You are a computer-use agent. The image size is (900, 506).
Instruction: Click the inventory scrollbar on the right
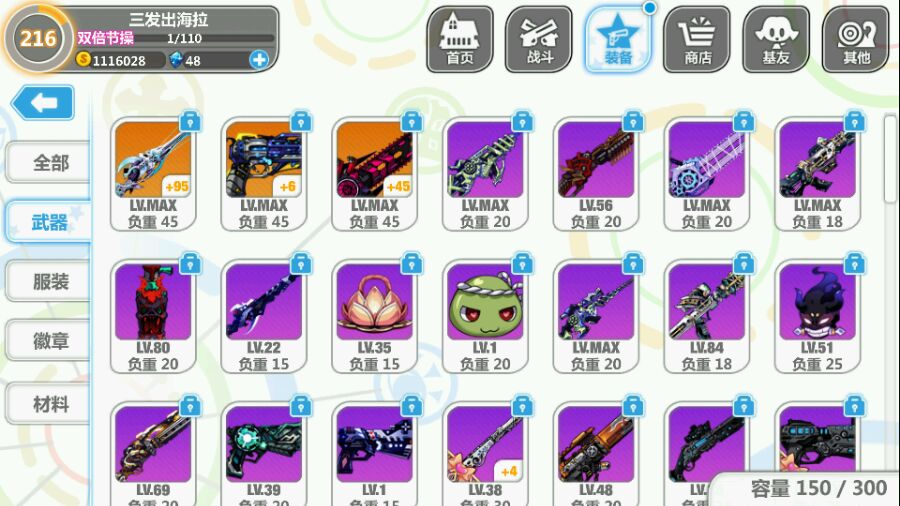(890, 158)
